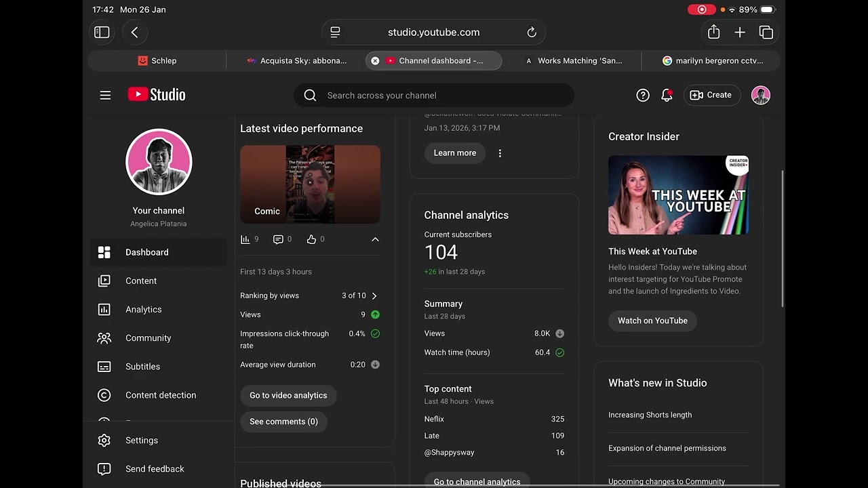Click down arrow beside Average view duration
The image size is (868, 488).
(x=375, y=365)
